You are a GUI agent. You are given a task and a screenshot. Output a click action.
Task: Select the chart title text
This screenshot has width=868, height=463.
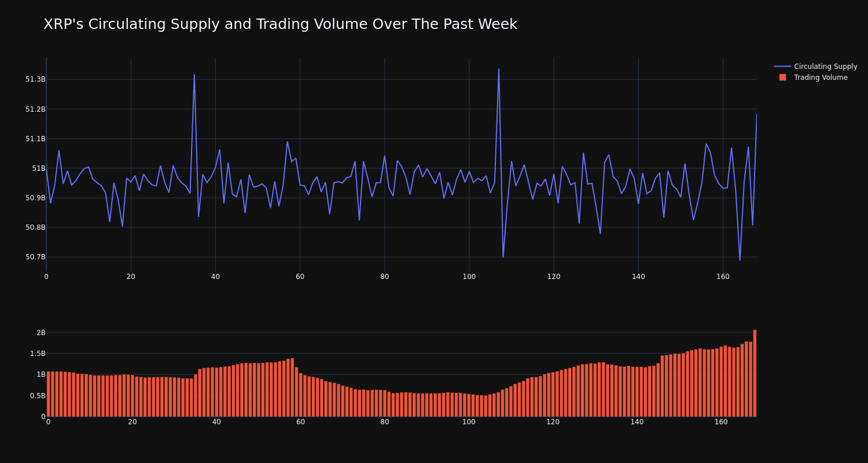tap(280, 24)
